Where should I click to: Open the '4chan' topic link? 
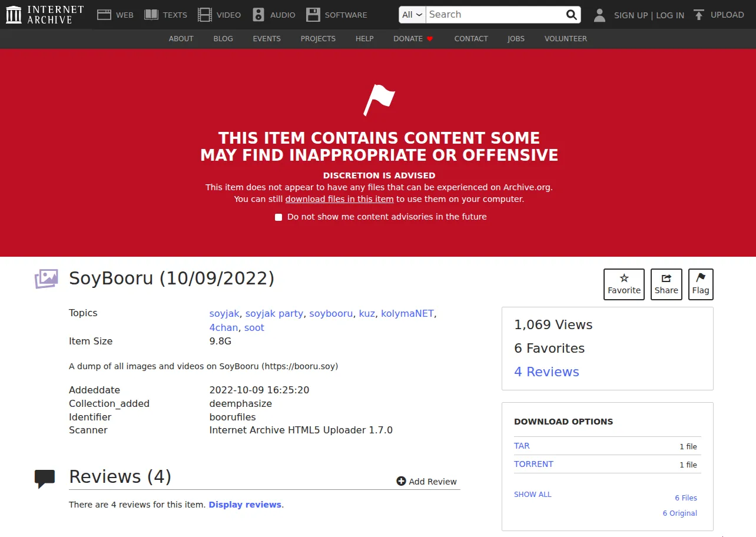pyautogui.click(x=224, y=327)
